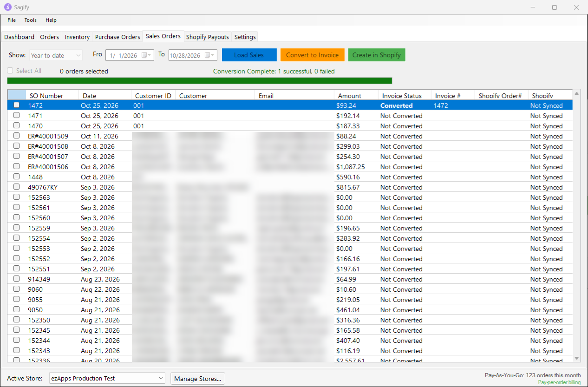Select checkbox of order 914349
The width and height of the screenshot is (588, 387).
coord(17,279)
